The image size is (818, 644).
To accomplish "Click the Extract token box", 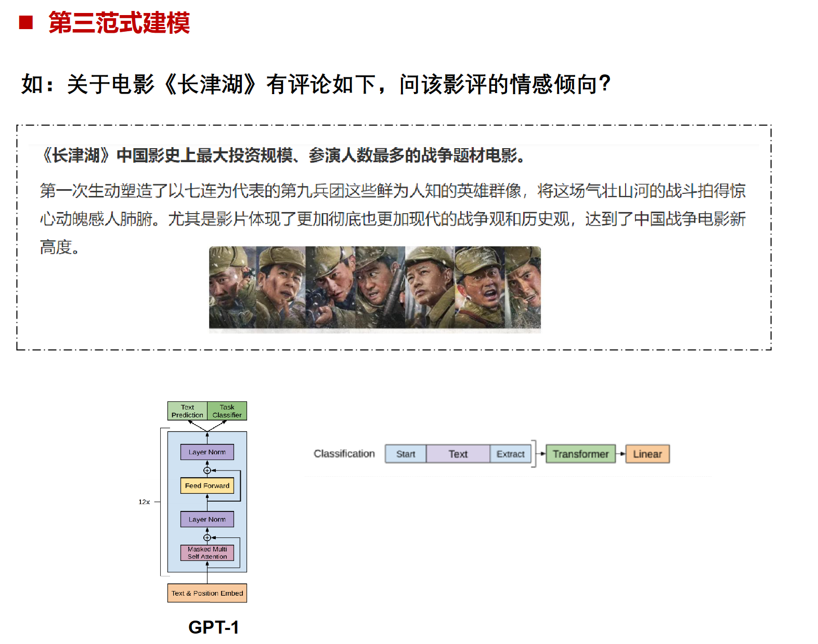I will pos(510,454).
